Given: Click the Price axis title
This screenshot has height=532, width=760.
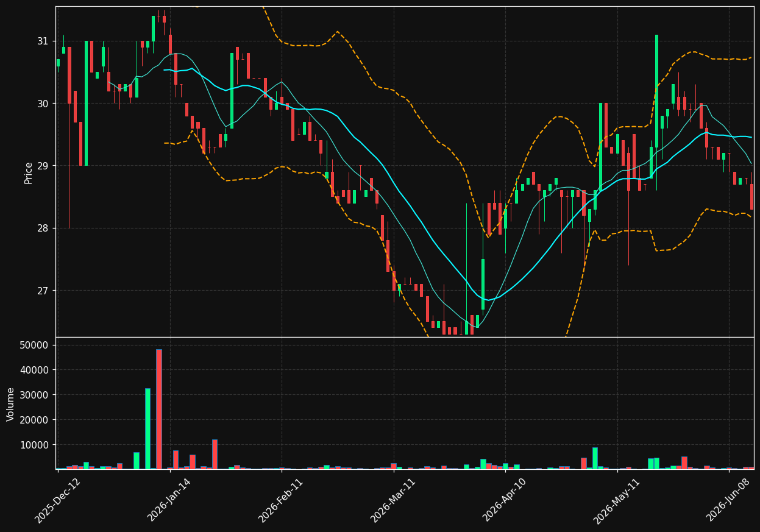Looking at the screenshot, I should coord(29,172).
